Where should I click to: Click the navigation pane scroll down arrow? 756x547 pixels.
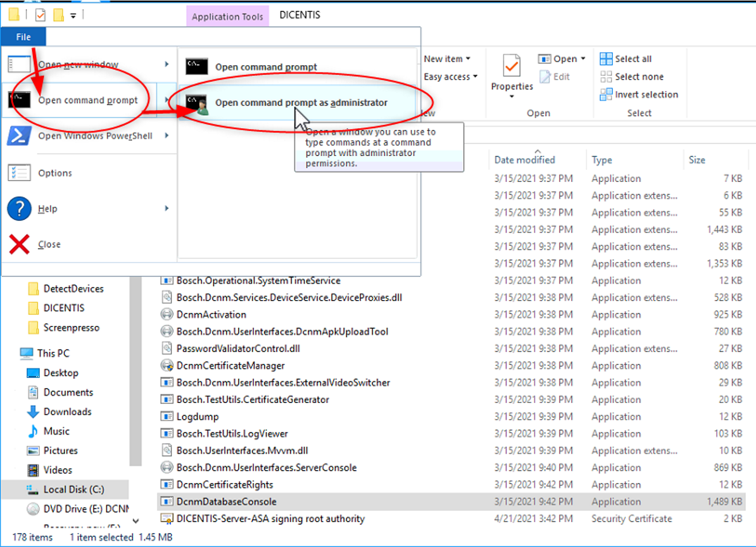[135, 521]
